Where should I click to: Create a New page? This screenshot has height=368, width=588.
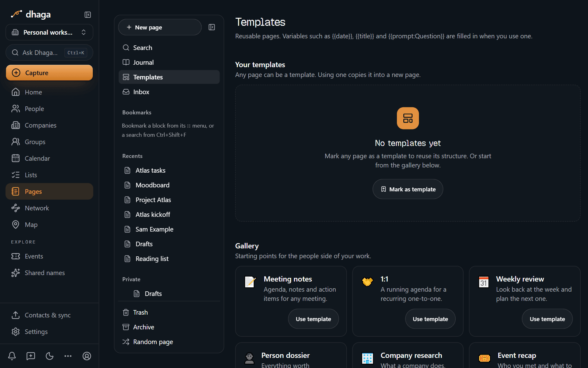[160, 27]
